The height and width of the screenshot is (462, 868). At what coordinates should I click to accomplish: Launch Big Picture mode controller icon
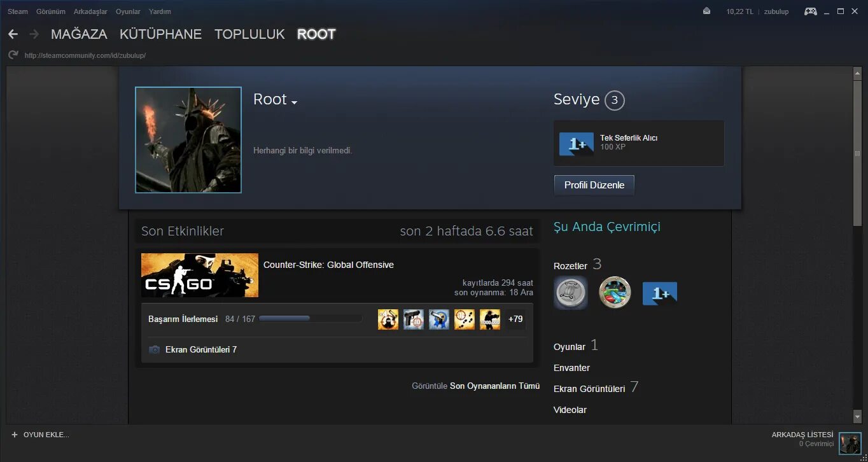pyautogui.click(x=811, y=11)
